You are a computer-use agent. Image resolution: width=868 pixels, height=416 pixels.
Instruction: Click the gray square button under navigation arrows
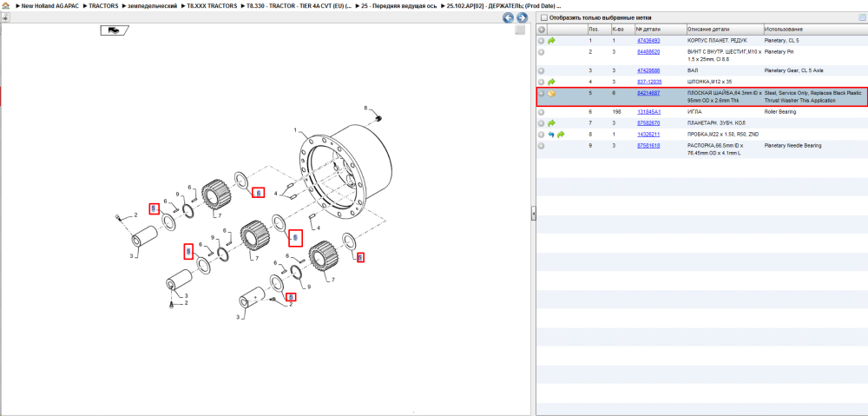coord(520,30)
